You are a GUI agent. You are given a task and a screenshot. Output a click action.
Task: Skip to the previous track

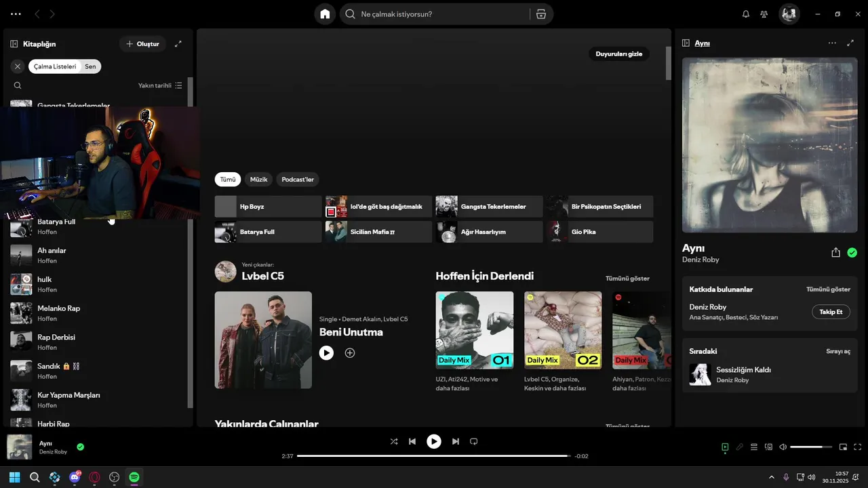(412, 442)
